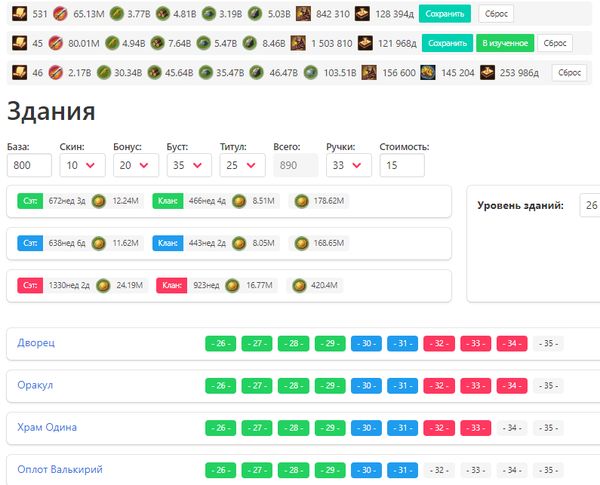Toggle level 34 badge in Храм Одина row

click(513, 428)
